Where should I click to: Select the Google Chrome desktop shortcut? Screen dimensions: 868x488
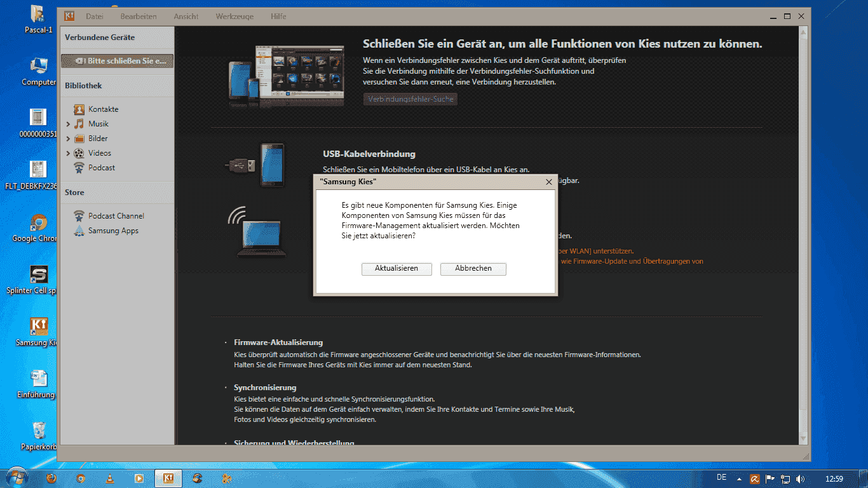[38, 227]
